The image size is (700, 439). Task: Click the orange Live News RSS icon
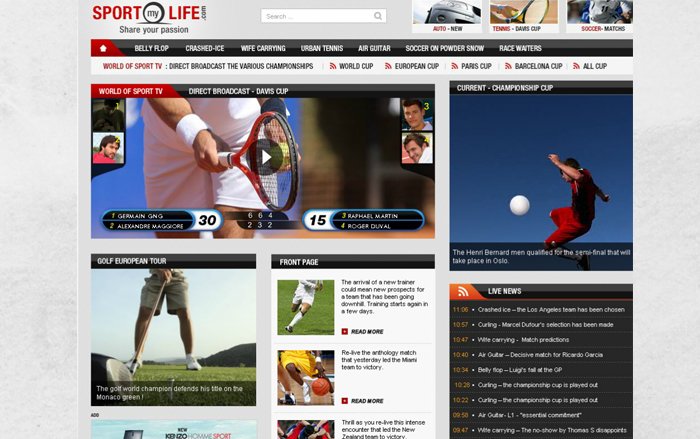click(x=462, y=291)
